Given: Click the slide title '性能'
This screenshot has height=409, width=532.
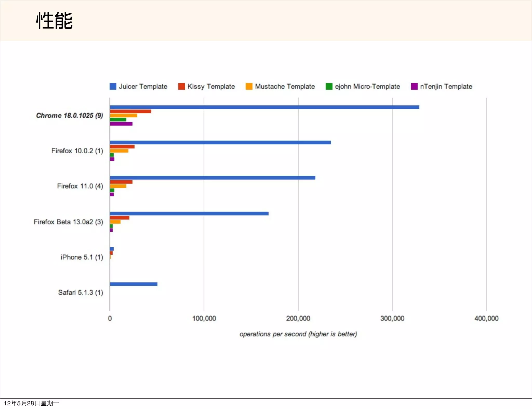Looking at the screenshot, I should tap(54, 21).
